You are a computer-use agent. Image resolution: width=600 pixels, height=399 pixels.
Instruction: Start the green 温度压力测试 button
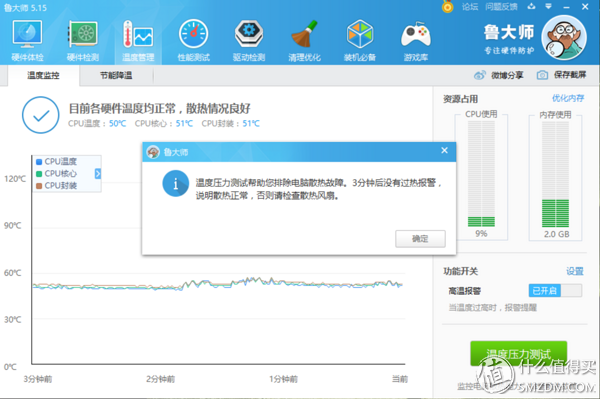[x=518, y=354]
